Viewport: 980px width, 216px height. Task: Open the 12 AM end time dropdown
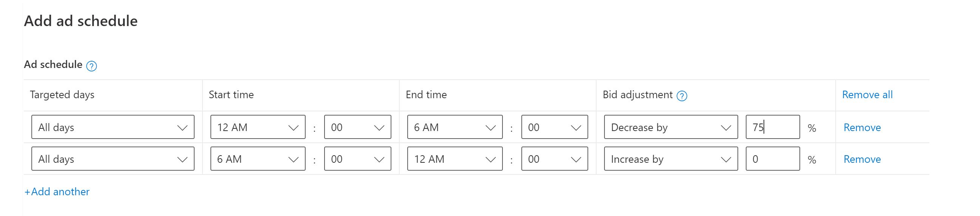coord(454,159)
